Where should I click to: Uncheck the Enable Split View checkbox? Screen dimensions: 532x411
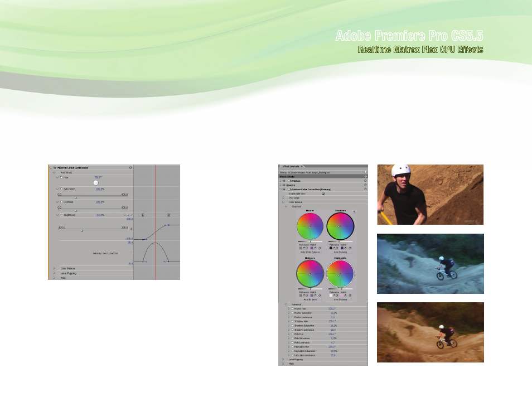[x=323, y=194]
